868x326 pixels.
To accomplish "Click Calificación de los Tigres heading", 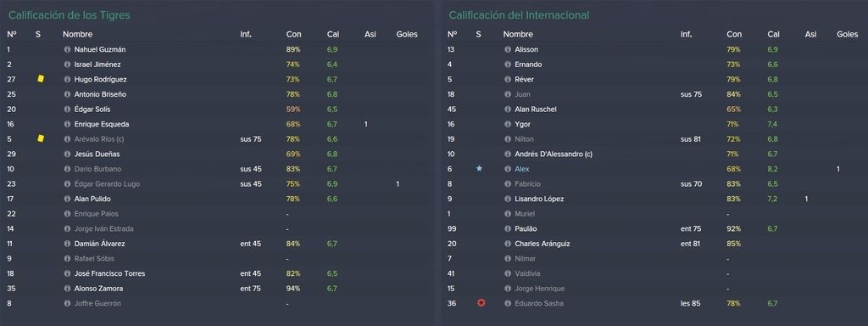I will 70,15.
